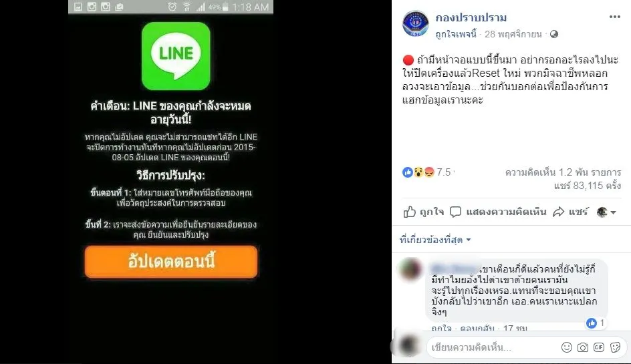Click the แสดงความคิดเห็น comment bubble icon
The width and height of the screenshot is (631, 364).
[x=455, y=212]
